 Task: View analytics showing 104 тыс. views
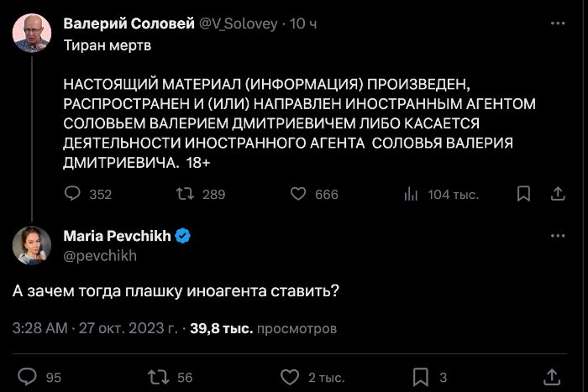pyautogui.click(x=412, y=194)
